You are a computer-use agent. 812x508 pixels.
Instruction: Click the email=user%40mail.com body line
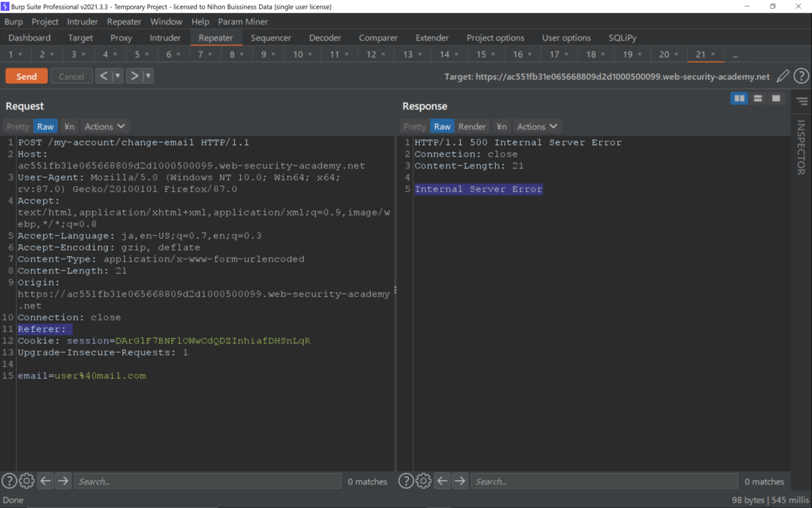[x=82, y=376]
